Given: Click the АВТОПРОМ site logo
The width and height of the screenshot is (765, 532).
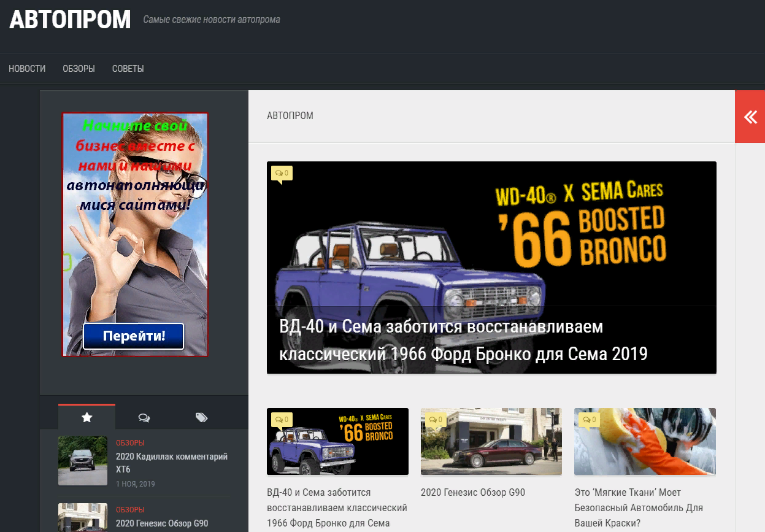Looking at the screenshot, I should click(x=70, y=20).
